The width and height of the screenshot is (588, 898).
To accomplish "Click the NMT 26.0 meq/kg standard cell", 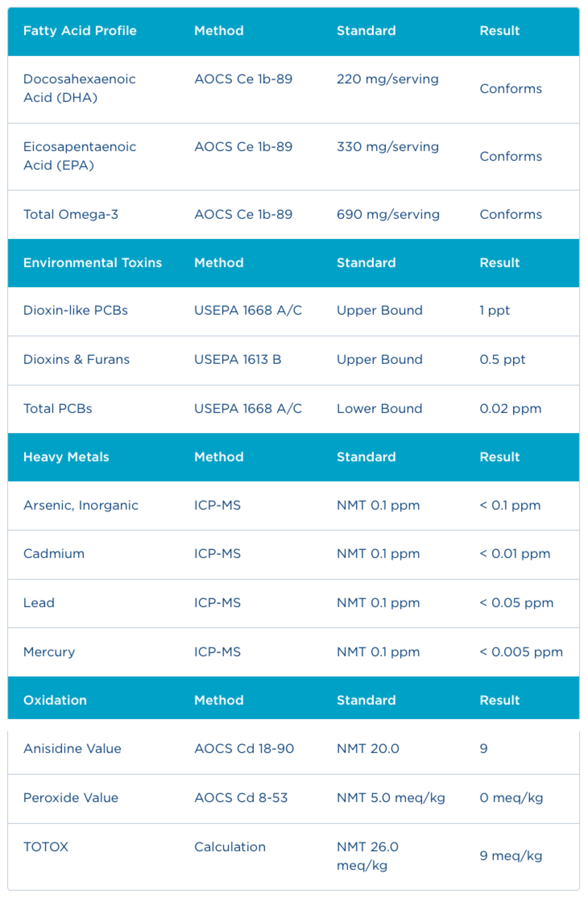I will tap(368, 856).
